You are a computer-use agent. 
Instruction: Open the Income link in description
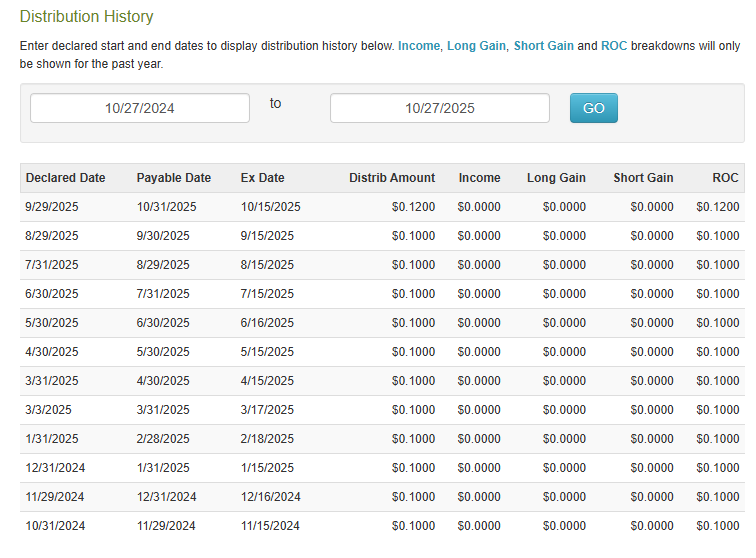[419, 46]
